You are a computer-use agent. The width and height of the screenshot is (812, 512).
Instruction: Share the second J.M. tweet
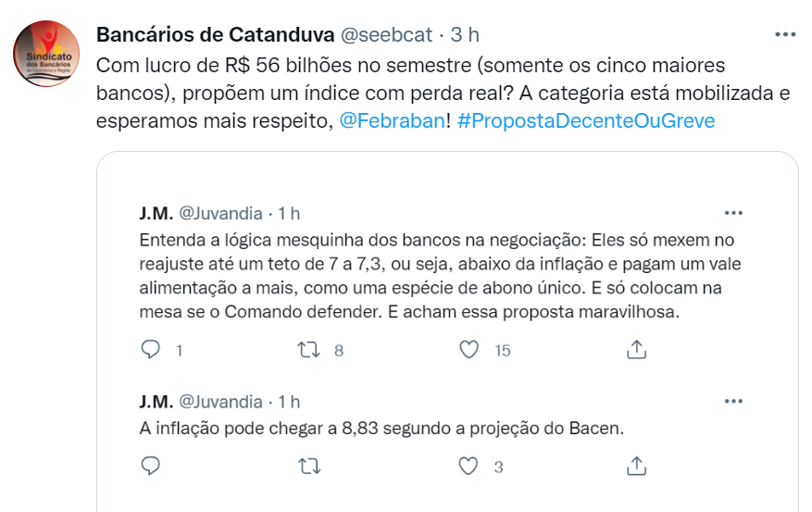pyautogui.click(x=636, y=466)
